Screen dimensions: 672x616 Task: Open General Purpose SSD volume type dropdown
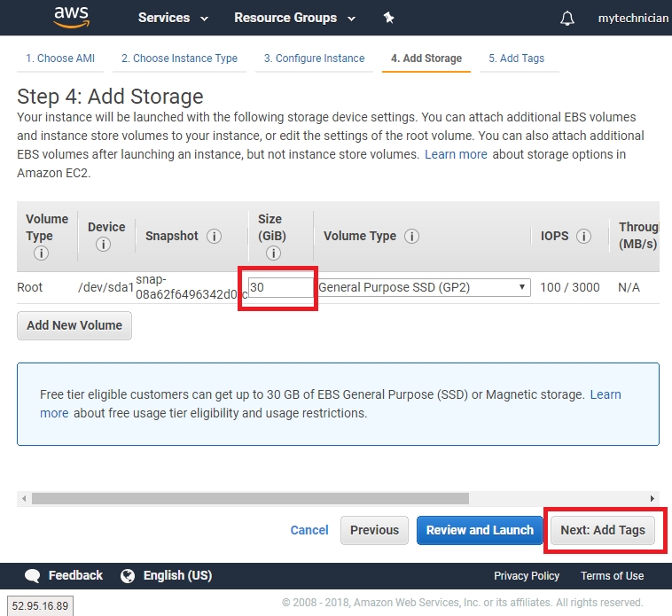[424, 287]
